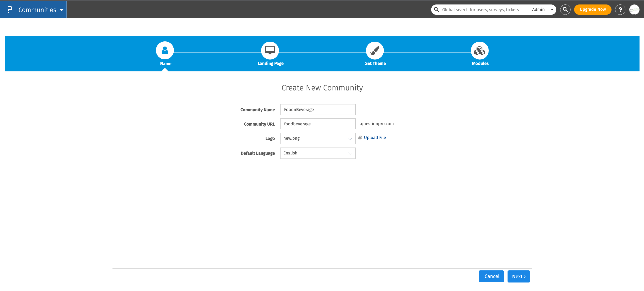Cancel the community creation

pyautogui.click(x=491, y=276)
